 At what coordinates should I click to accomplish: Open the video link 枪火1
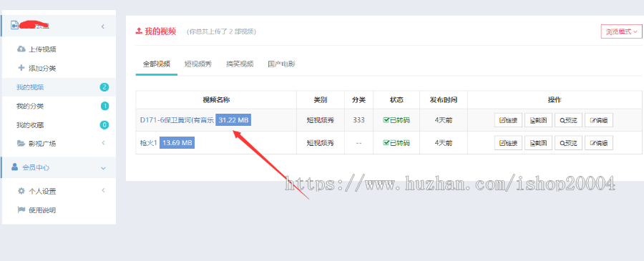pyautogui.click(x=149, y=143)
